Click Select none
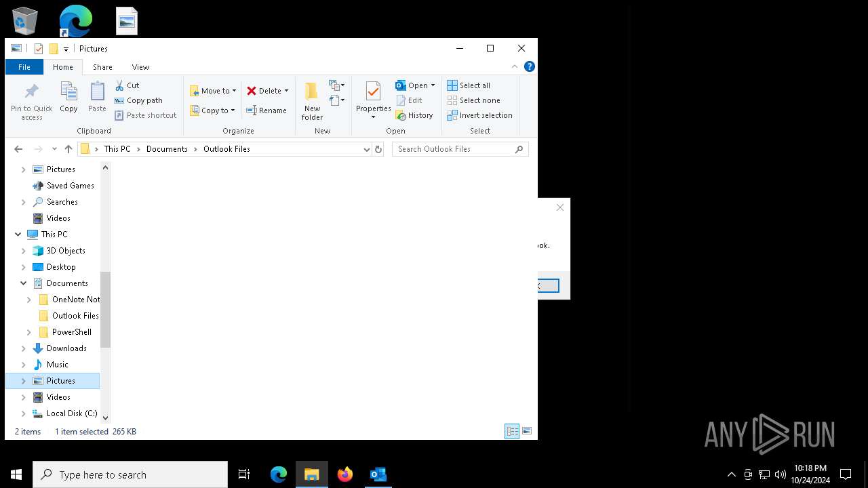Image resolution: width=868 pixels, height=488 pixels. tap(473, 100)
